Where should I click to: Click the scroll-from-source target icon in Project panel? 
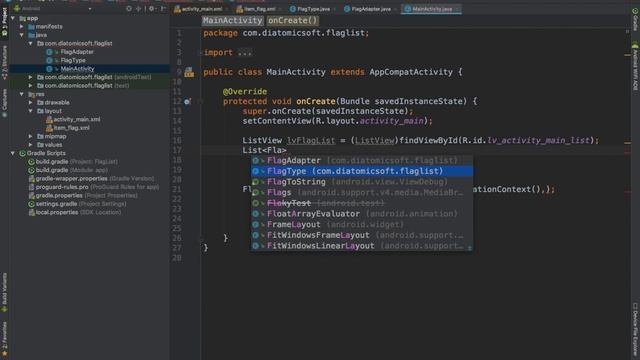coord(129,8)
